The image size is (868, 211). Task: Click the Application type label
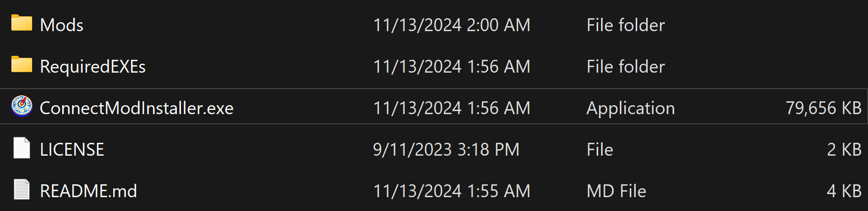630,108
